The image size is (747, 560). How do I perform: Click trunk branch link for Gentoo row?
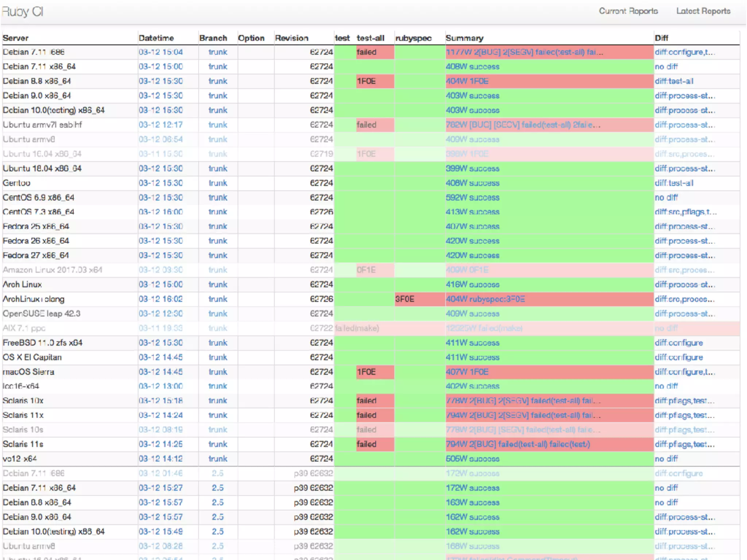point(218,183)
